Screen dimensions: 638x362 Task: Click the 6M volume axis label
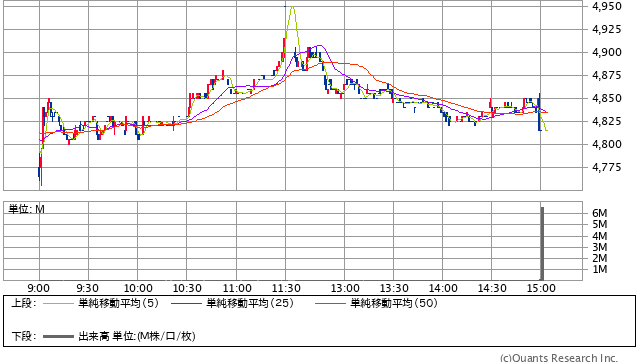(600, 213)
